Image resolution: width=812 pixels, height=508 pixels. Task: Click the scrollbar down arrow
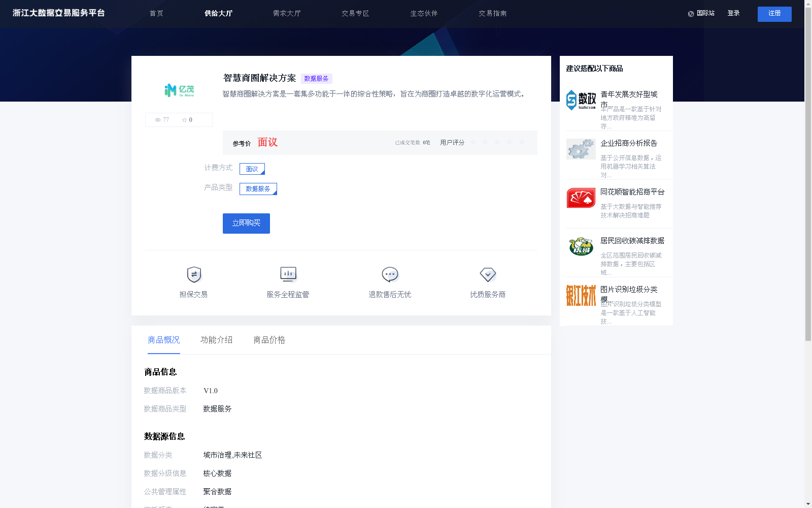[x=808, y=504]
